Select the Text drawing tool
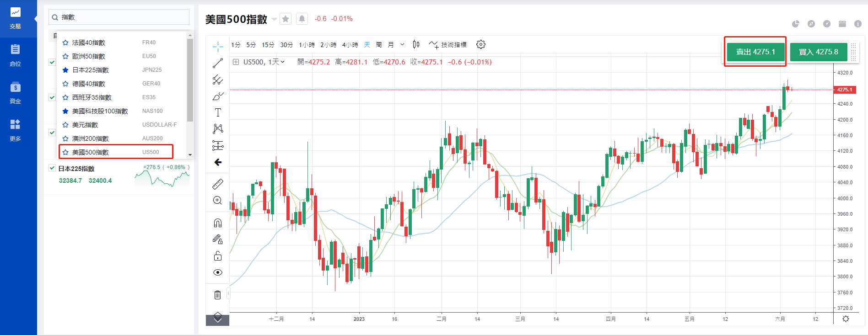Screen dimensions: 868x335 (x=218, y=112)
